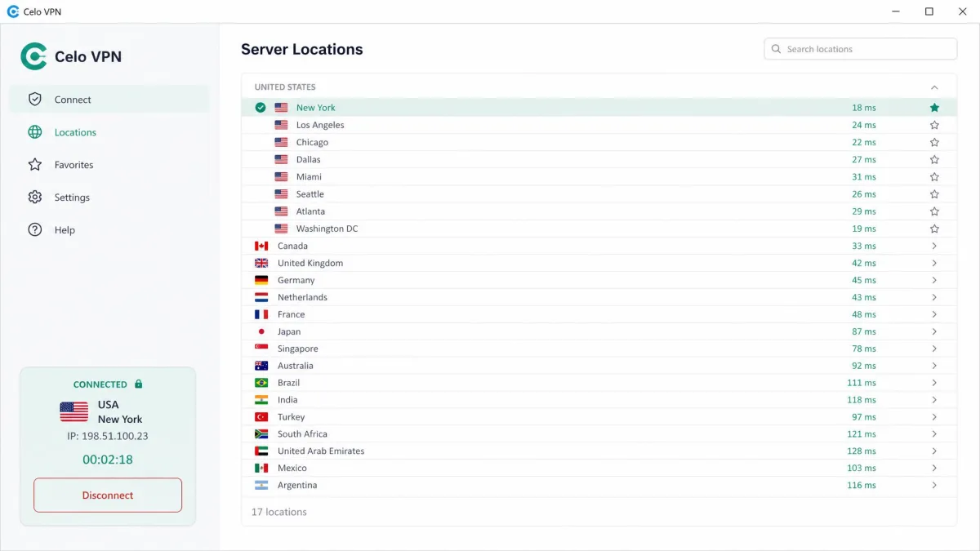Click the Celo VPN logo in sidebar

tap(34, 56)
